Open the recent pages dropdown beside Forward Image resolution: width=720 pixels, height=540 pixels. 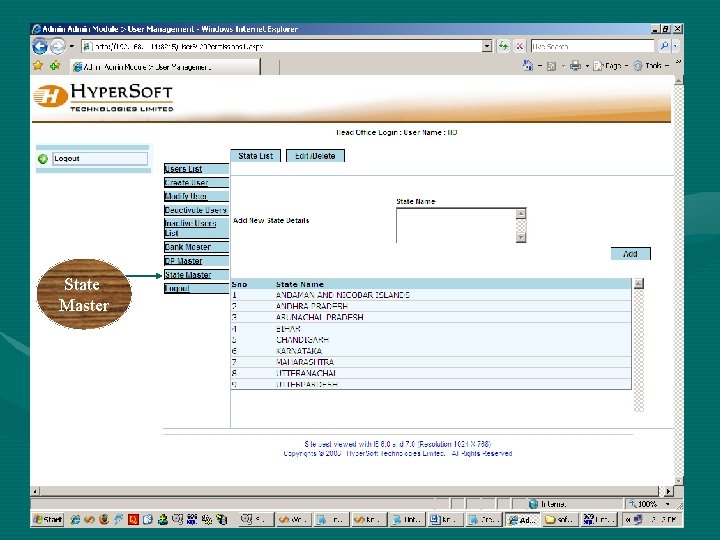click(72, 46)
